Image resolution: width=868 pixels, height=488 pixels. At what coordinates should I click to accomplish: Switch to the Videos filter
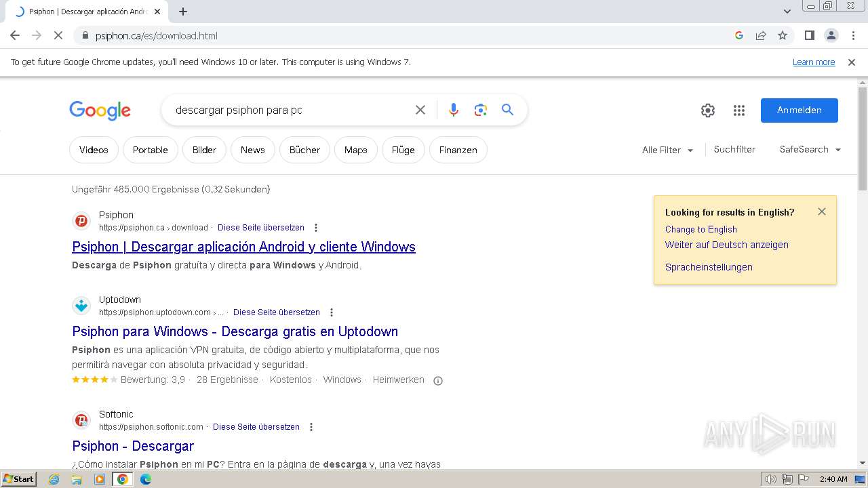pos(94,150)
